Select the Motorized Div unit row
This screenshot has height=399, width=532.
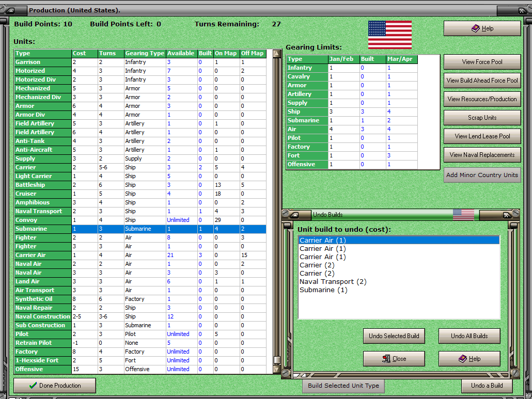tap(140, 79)
